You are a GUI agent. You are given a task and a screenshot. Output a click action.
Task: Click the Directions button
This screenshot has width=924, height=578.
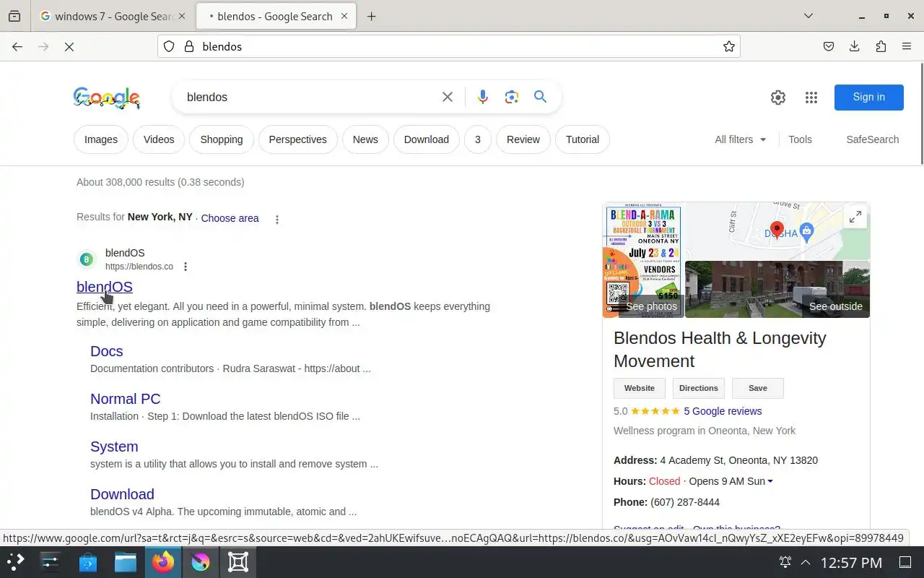click(x=699, y=388)
